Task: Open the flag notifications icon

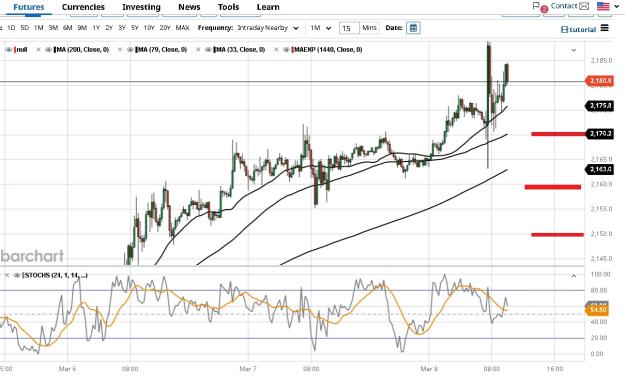Action: (x=536, y=6)
